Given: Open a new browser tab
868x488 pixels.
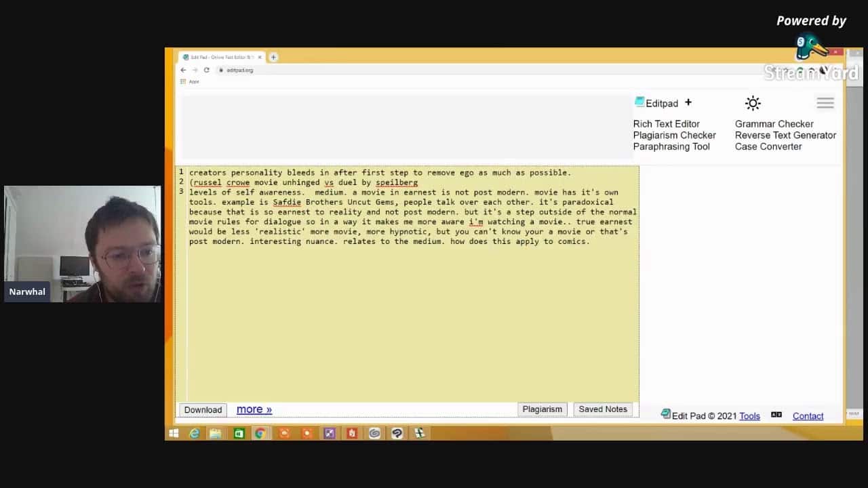Looking at the screenshot, I should 273,58.
